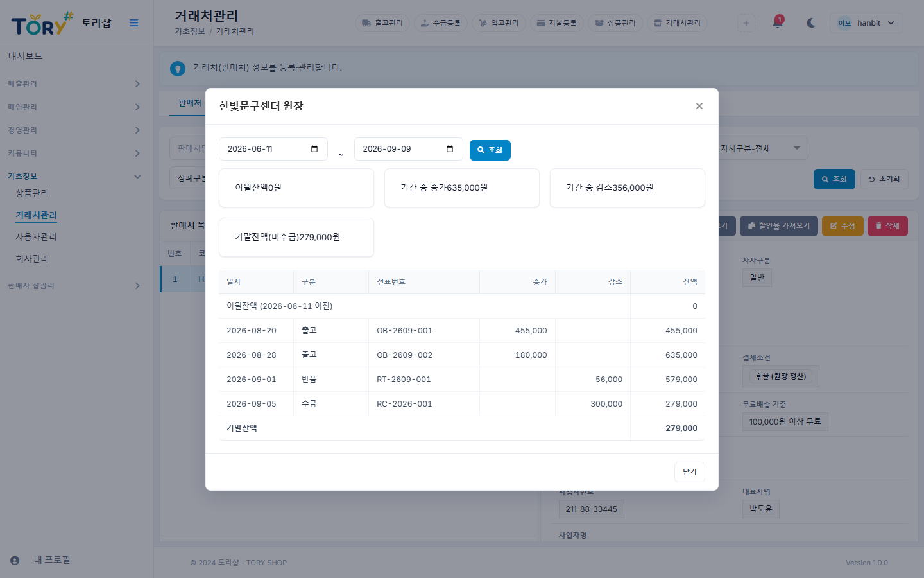Expand 경영관리 sidebar menu
This screenshot has height=578, width=924.
click(74, 130)
